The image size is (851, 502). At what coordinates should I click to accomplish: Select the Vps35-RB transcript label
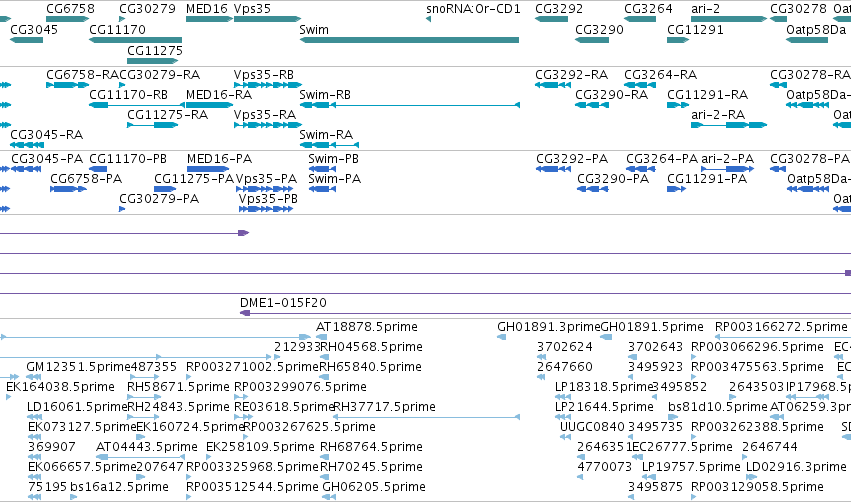click(x=264, y=74)
